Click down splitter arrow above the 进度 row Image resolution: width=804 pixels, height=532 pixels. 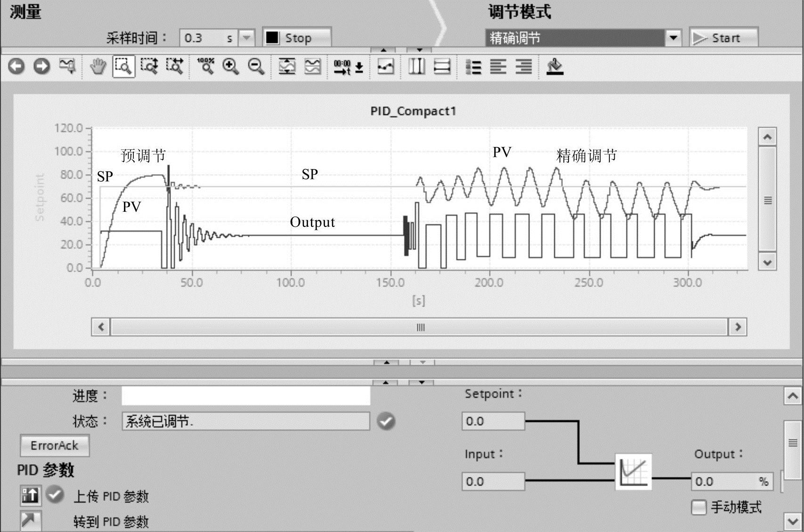pos(422,382)
